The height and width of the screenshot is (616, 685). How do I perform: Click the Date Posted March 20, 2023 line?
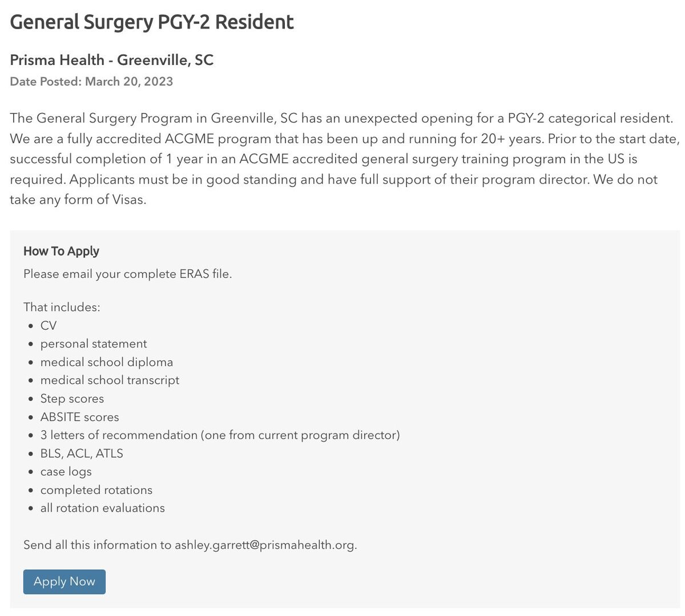click(91, 81)
